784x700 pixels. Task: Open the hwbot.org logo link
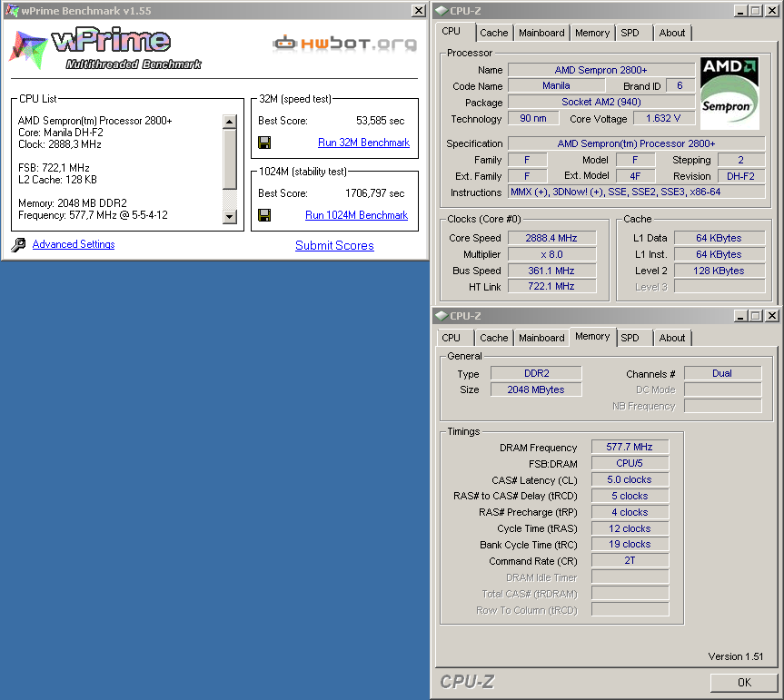coord(344,44)
